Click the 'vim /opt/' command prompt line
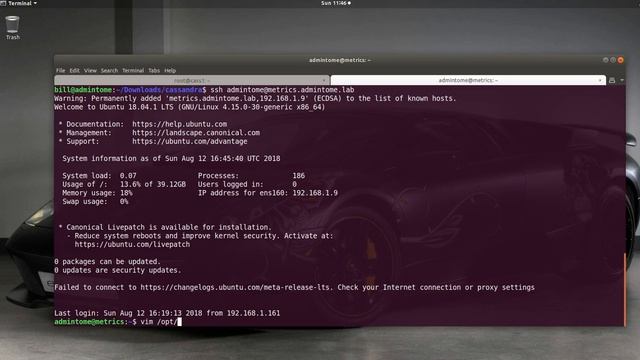 [x=118, y=322]
